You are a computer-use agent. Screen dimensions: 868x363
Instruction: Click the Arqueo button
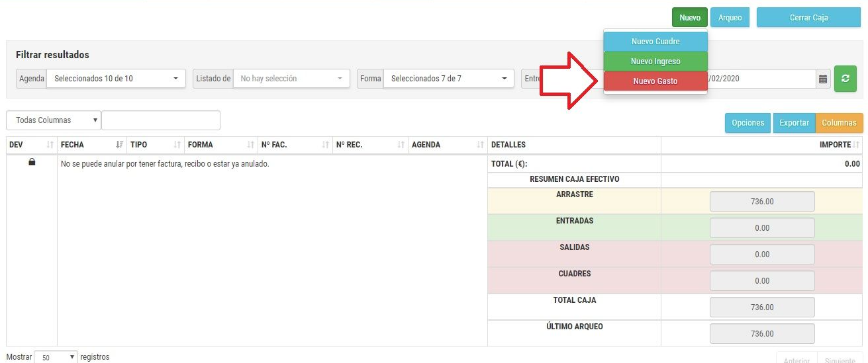[x=730, y=18]
